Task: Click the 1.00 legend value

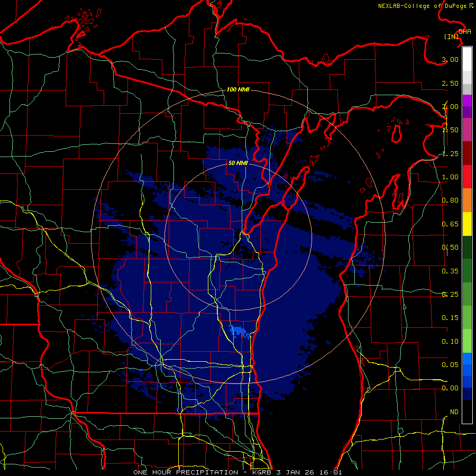Action: coord(450,177)
